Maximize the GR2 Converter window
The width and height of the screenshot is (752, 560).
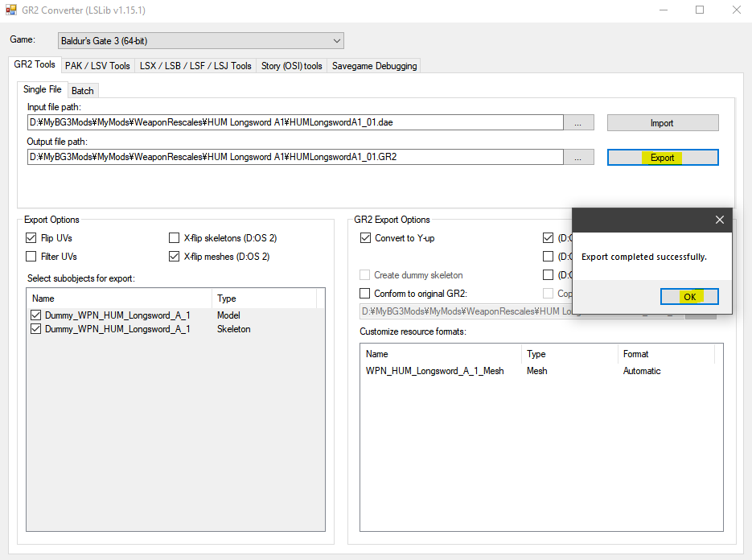(700, 10)
